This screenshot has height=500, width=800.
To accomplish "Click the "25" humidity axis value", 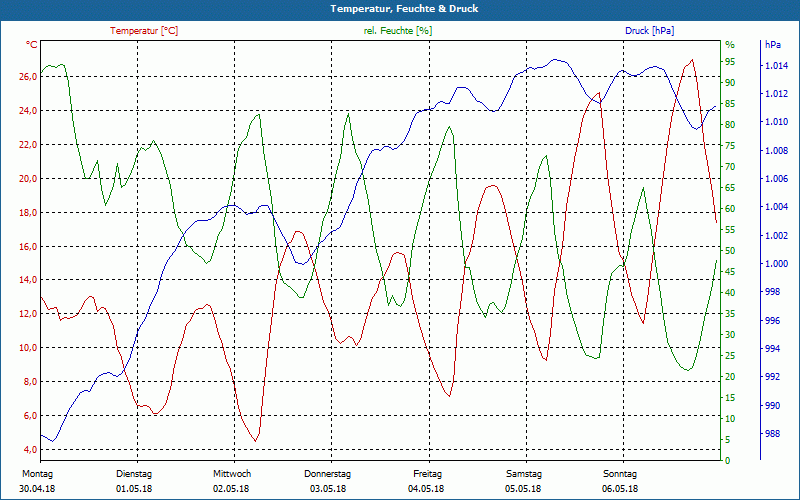I will (730, 356).
